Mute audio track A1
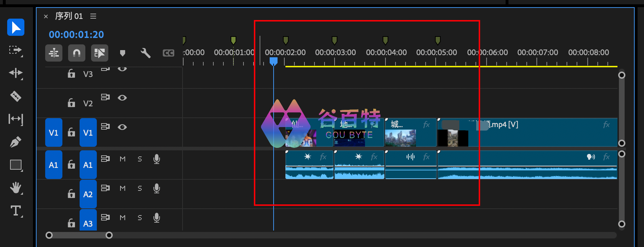This screenshot has width=644, height=247. pos(123,159)
